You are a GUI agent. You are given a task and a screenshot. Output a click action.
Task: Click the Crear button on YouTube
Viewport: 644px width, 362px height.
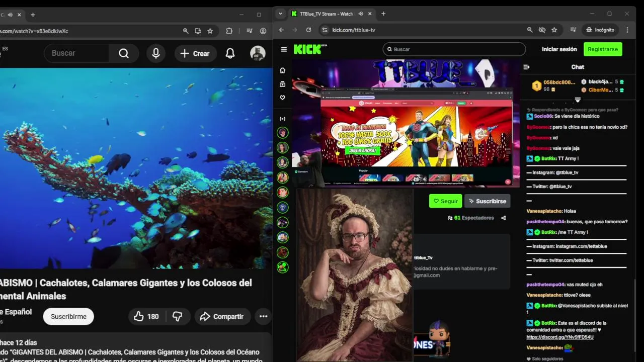point(195,53)
